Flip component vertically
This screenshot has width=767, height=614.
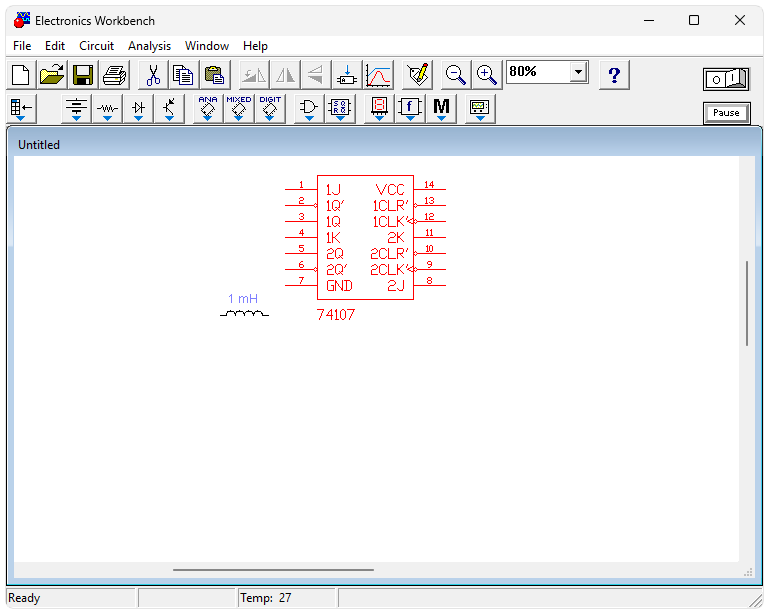click(316, 75)
